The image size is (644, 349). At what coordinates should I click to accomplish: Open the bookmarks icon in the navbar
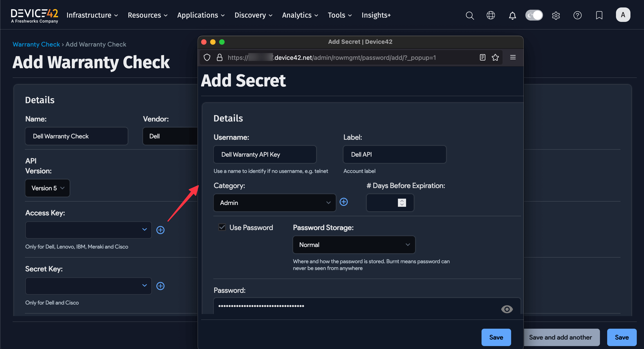pos(599,15)
